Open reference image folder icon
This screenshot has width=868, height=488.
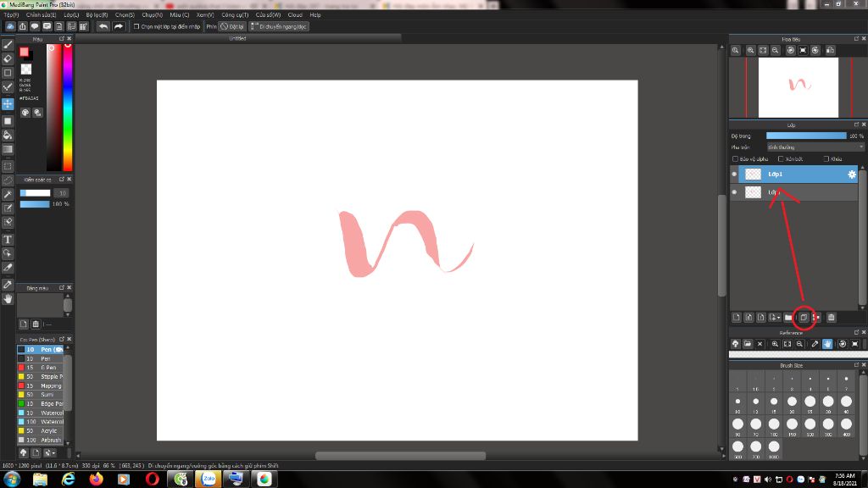[748, 344]
